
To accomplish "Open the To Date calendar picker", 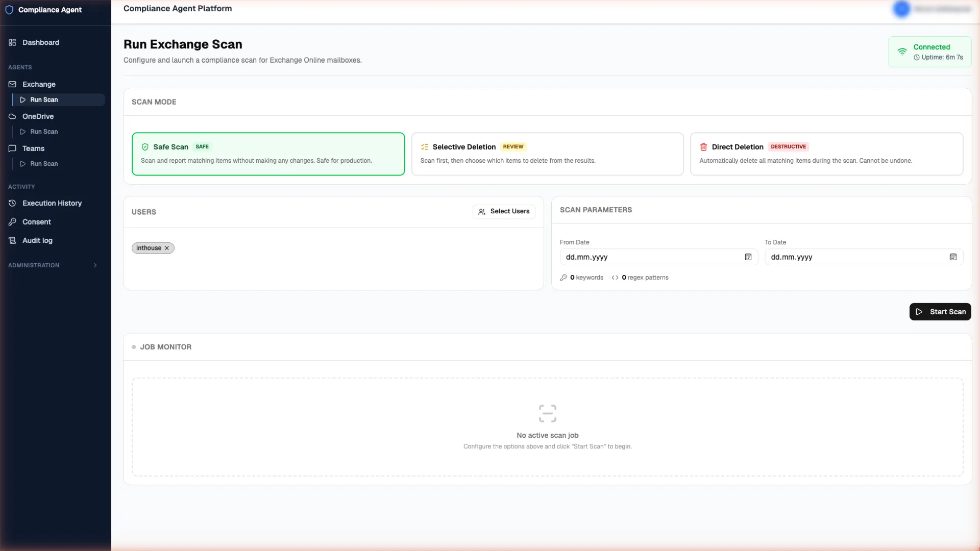I will click(x=953, y=257).
